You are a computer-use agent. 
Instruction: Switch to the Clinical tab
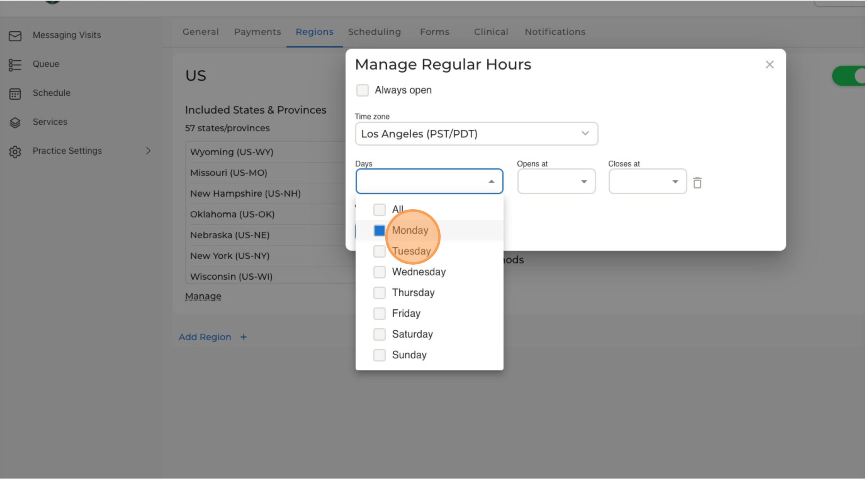[491, 32]
